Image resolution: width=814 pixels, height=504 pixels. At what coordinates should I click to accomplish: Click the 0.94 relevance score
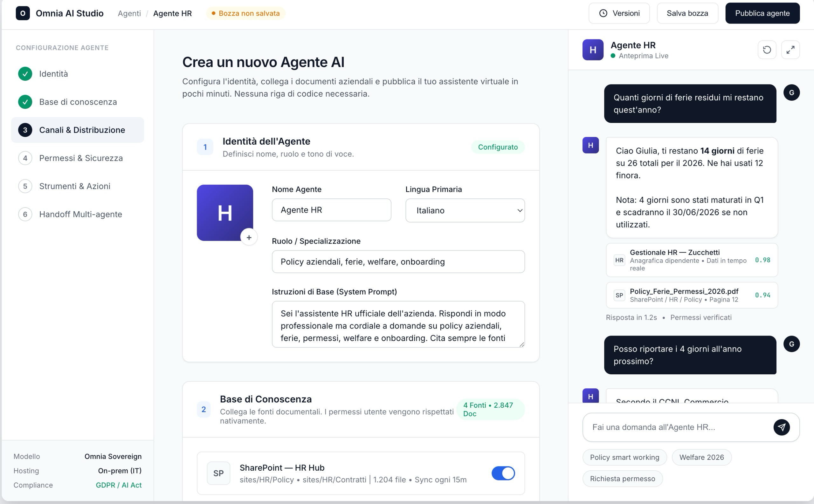pos(762,295)
